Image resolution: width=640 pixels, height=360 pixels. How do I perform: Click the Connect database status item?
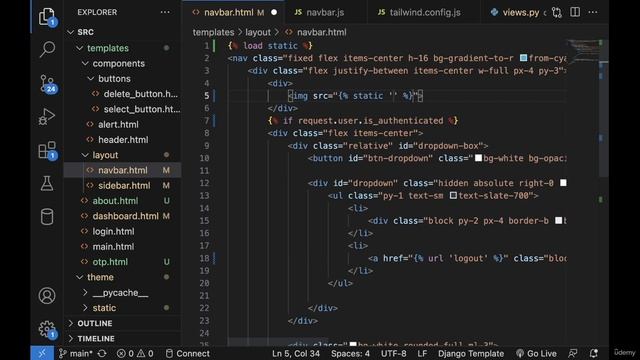(x=187, y=353)
